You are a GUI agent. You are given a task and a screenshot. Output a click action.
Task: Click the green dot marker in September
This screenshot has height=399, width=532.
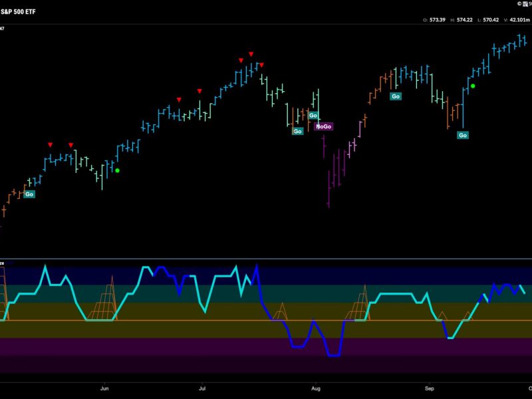pos(473,86)
